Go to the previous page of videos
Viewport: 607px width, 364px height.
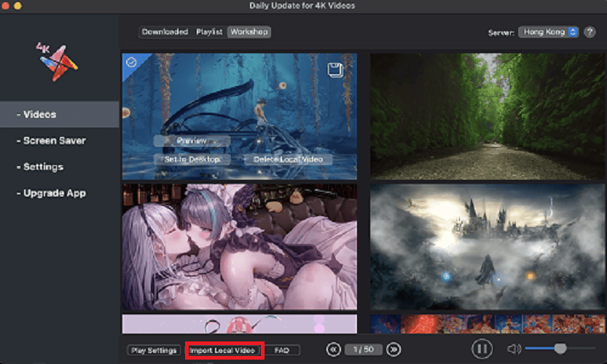click(x=334, y=349)
